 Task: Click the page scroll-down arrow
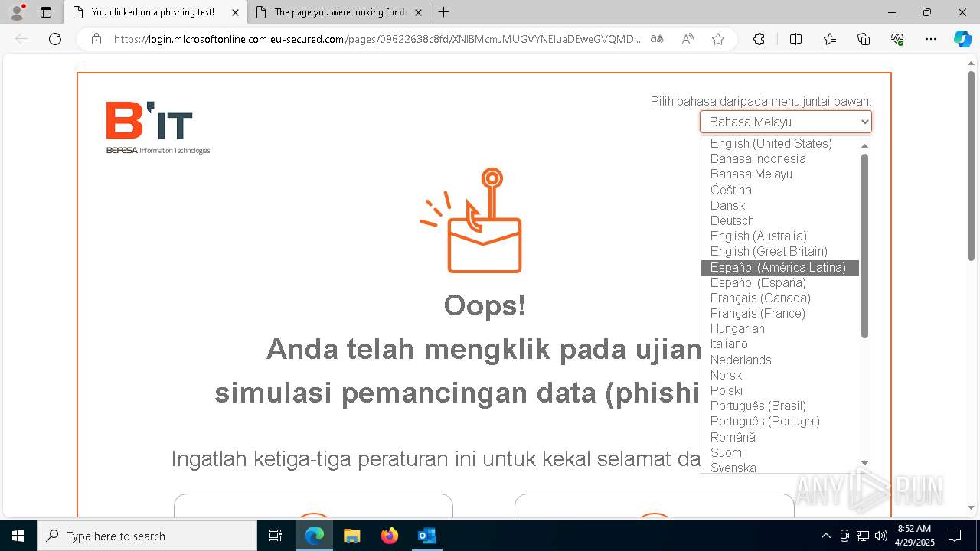[x=971, y=507]
